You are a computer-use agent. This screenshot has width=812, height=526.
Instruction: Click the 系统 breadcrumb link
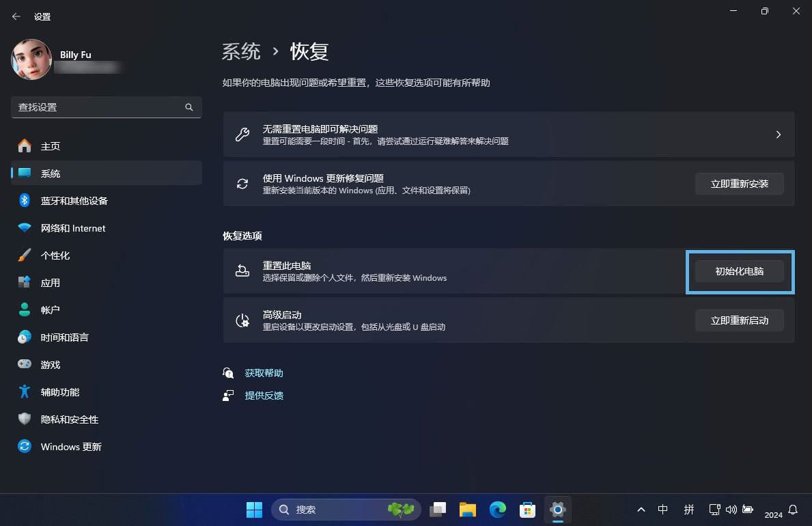[241, 51]
